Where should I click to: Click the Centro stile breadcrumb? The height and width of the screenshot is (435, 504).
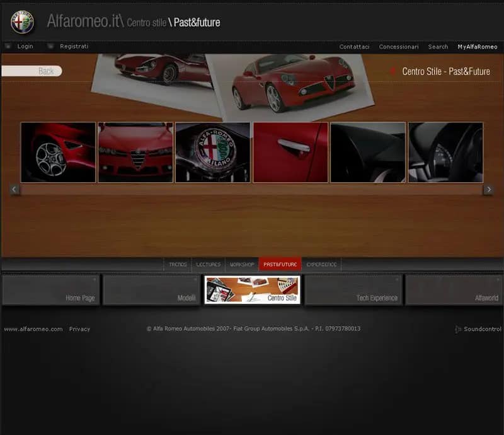[x=147, y=23]
